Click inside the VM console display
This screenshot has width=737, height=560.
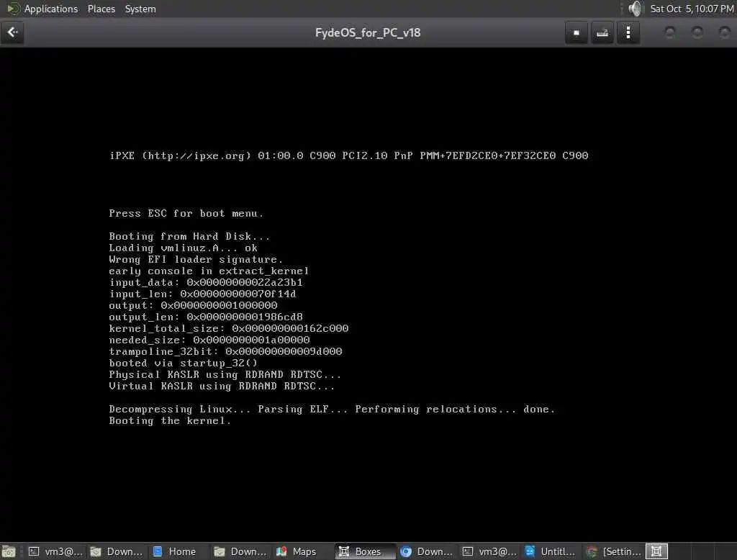click(x=368, y=294)
